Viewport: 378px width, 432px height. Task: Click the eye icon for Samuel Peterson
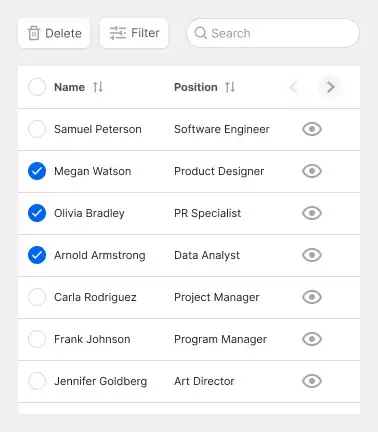click(312, 129)
